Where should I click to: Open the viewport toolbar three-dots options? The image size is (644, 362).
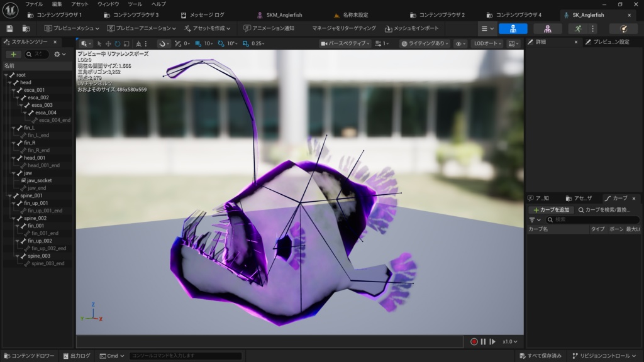tap(146, 43)
